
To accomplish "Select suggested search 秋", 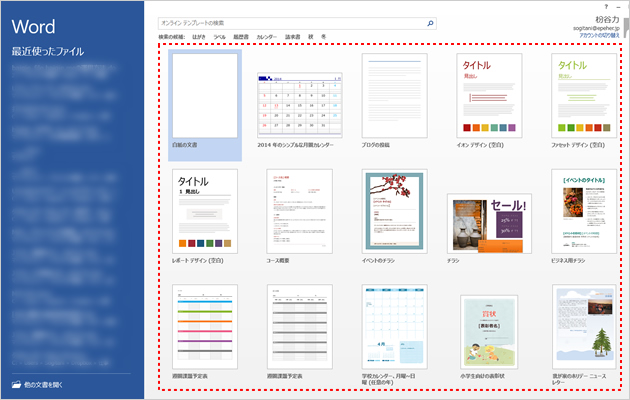I will [x=311, y=37].
